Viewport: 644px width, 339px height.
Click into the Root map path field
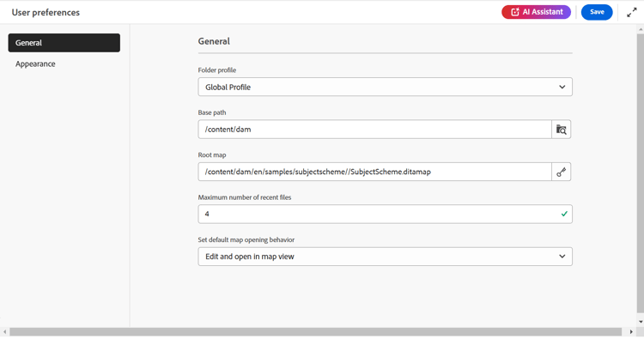[x=374, y=172]
